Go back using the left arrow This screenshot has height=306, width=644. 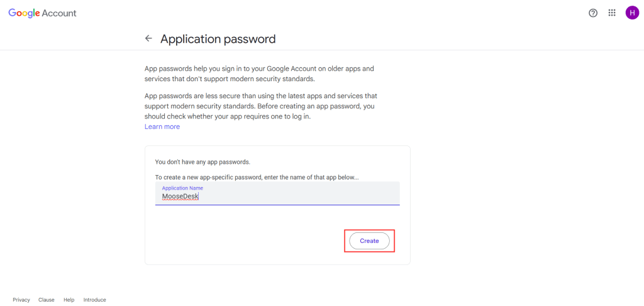tap(148, 38)
